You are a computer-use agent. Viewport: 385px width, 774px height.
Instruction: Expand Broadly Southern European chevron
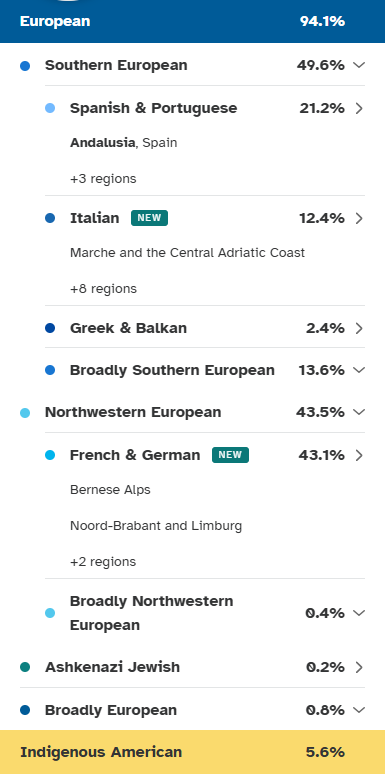click(359, 370)
